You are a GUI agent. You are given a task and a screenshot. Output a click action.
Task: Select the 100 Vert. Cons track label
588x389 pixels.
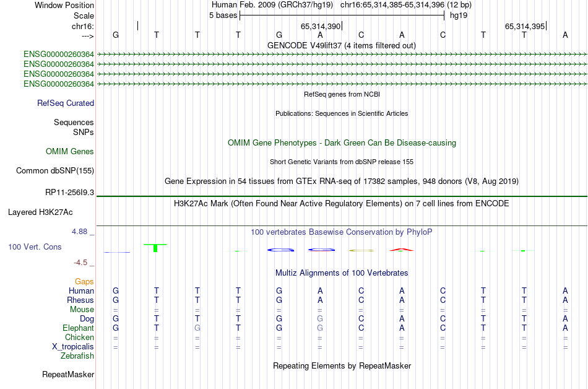pos(35,247)
